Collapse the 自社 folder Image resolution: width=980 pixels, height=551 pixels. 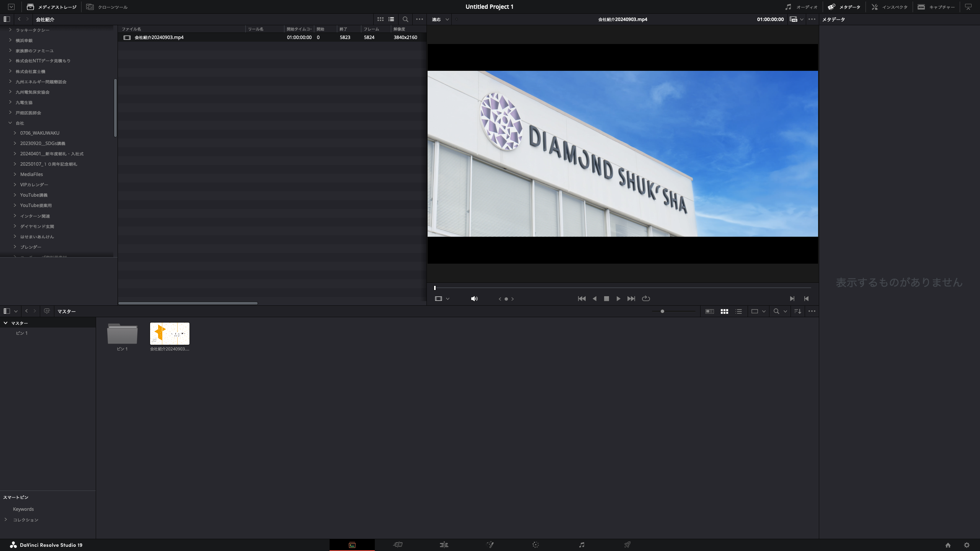click(10, 123)
